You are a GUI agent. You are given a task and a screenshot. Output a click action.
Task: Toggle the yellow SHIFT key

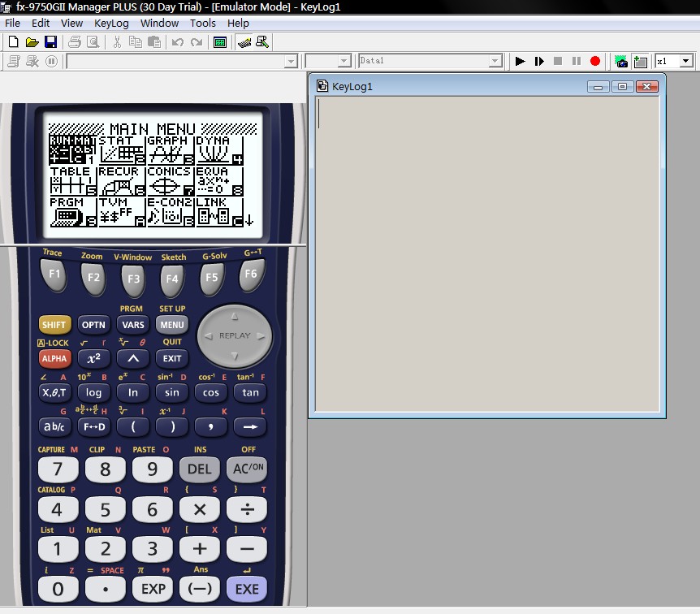(54, 325)
